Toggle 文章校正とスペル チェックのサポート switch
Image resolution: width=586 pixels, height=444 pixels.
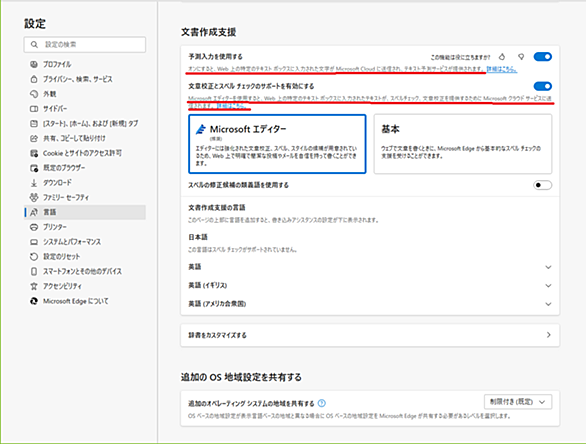(543, 86)
